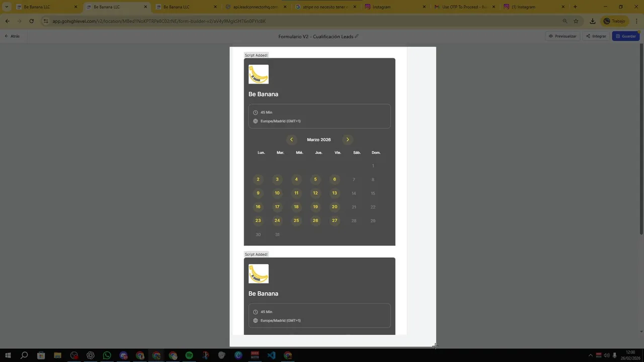
Task: Click the second 'Script Added!' label
Action: [x=256, y=254]
